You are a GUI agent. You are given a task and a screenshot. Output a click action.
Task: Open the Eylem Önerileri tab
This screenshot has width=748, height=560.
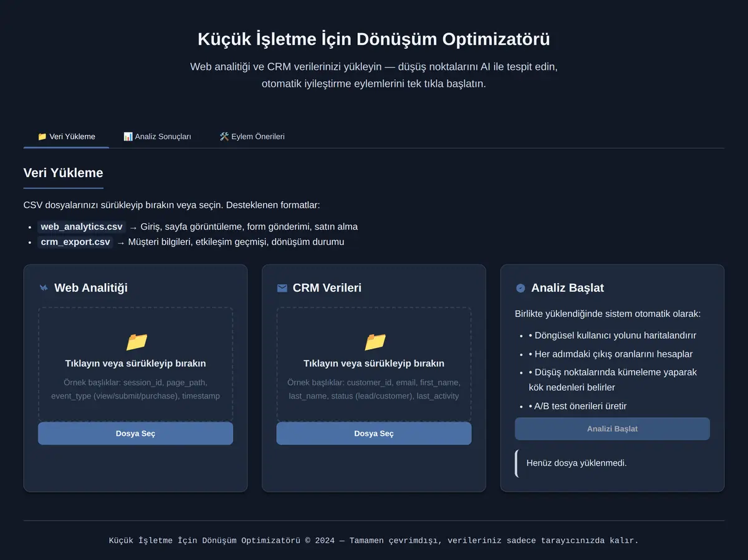[x=252, y=137]
